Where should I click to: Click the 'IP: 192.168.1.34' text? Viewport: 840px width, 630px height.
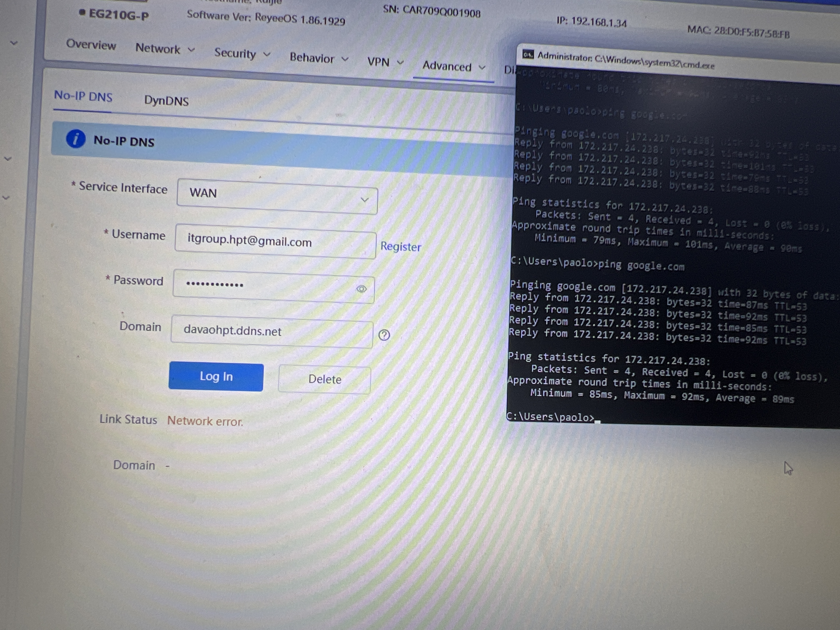[591, 22]
